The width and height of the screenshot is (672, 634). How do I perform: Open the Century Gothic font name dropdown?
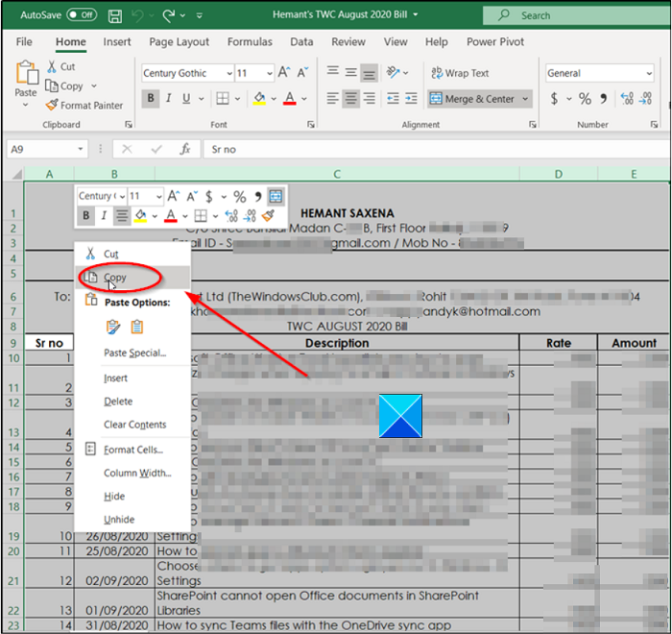(228, 73)
